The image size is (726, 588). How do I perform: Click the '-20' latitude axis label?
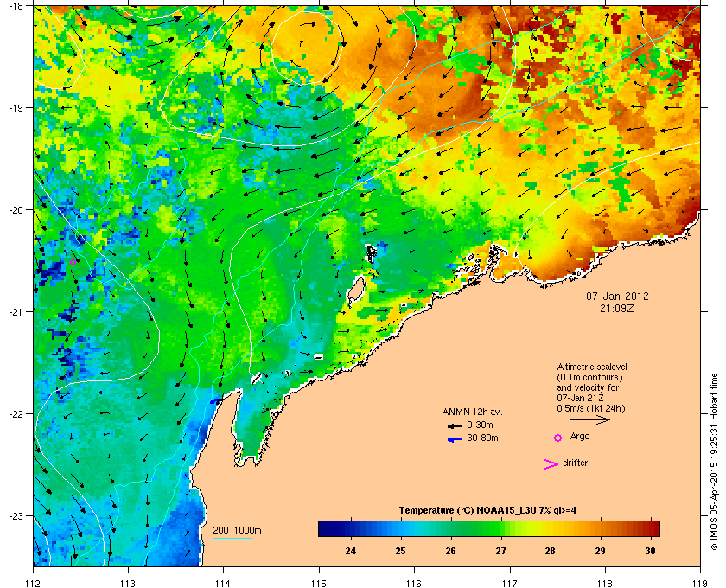pyautogui.click(x=15, y=209)
